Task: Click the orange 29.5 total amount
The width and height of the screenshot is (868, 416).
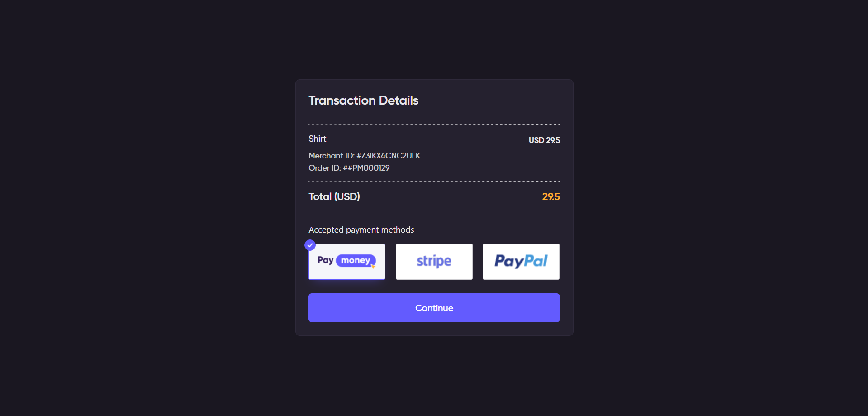Action: click(551, 197)
